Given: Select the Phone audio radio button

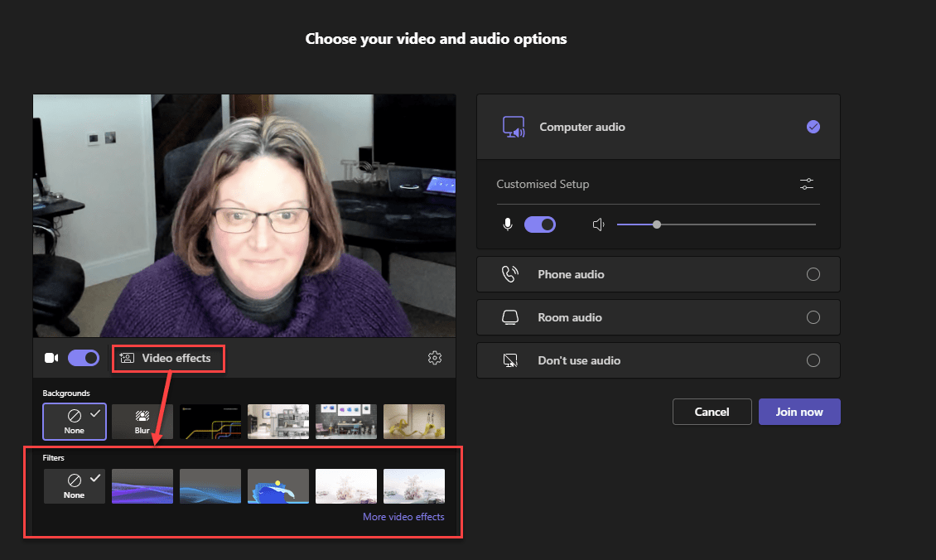Looking at the screenshot, I should (x=813, y=274).
